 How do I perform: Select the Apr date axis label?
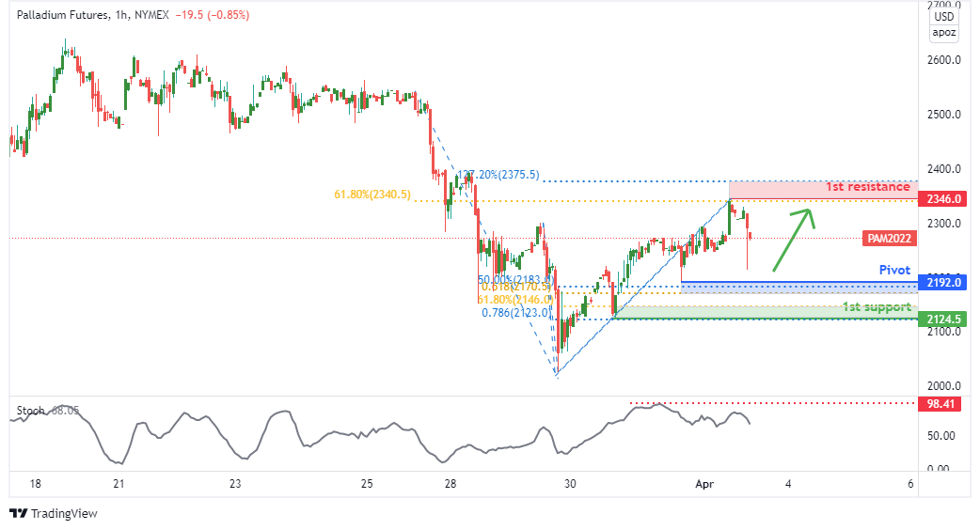pos(704,484)
